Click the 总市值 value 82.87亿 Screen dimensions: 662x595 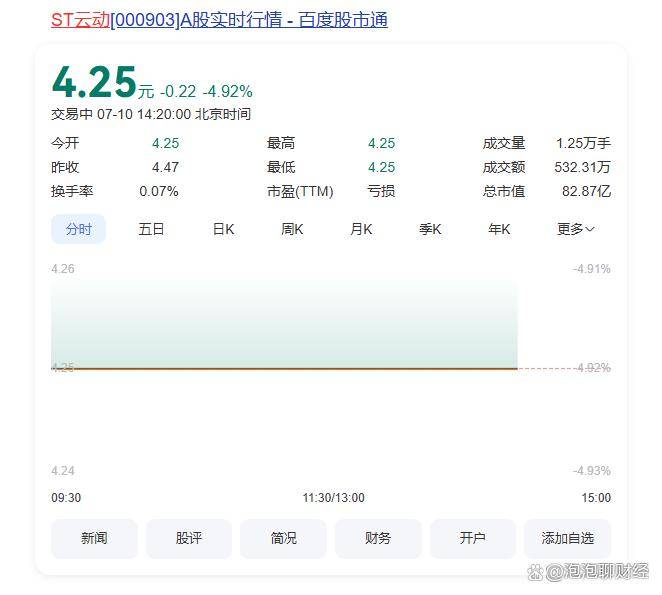pos(586,191)
